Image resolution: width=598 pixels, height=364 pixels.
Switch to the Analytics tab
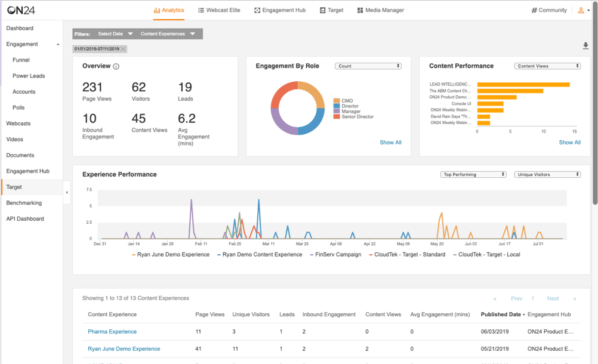(169, 10)
